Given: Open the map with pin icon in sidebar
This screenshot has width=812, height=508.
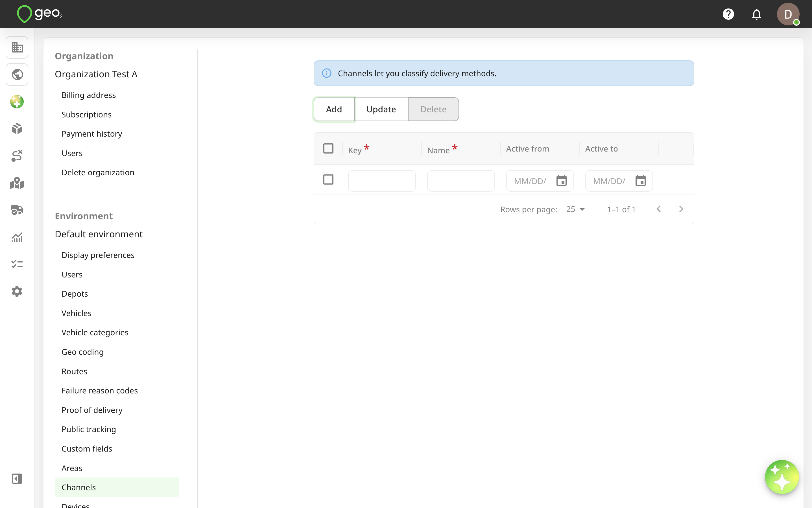Looking at the screenshot, I should tap(17, 183).
